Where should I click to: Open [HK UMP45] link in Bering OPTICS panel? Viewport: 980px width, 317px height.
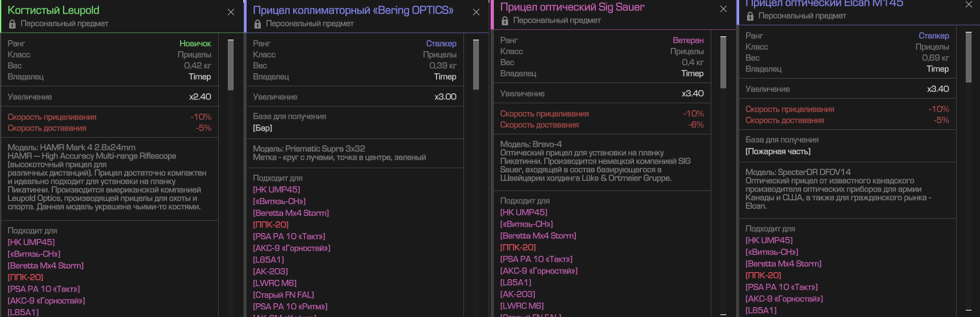point(276,190)
